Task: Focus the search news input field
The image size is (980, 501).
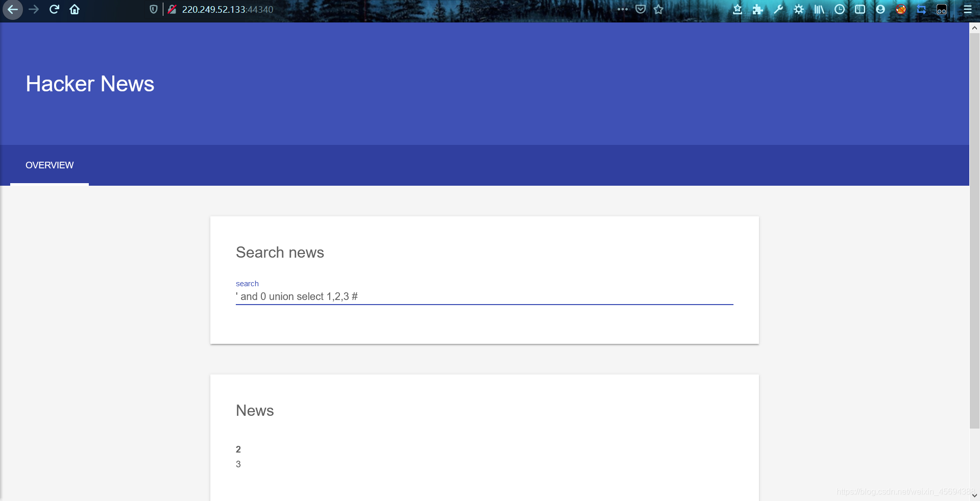Action: pyautogui.click(x=484, y=296)
